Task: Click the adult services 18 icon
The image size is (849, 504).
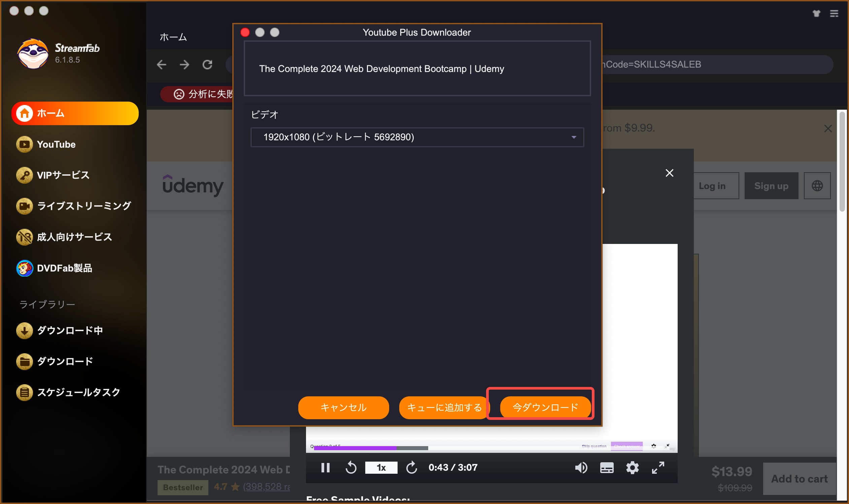Action: [25, 237]
